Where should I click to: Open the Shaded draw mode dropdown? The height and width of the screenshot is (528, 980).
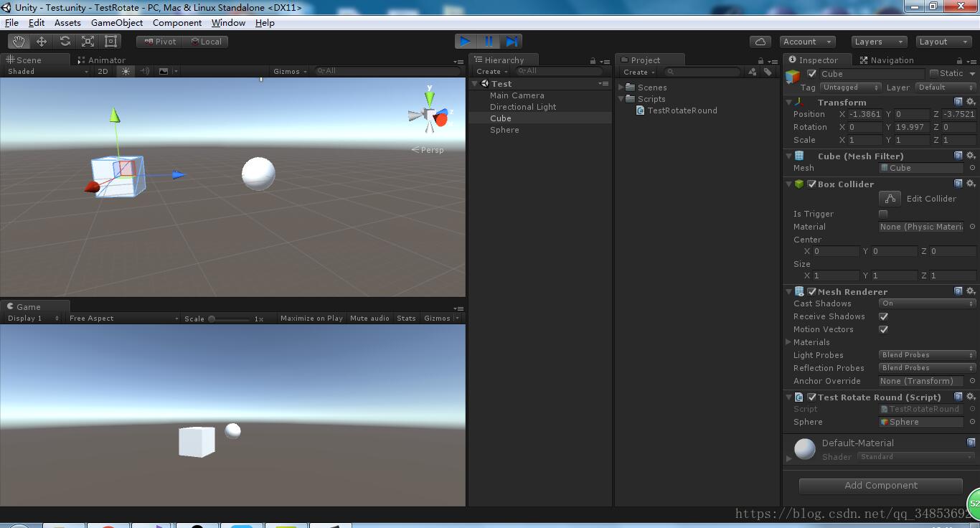[x=47, y=71]
